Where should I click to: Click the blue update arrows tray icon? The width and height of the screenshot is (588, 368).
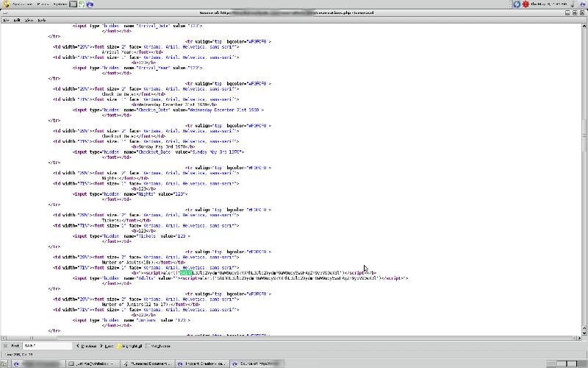(x=517, y=4)
